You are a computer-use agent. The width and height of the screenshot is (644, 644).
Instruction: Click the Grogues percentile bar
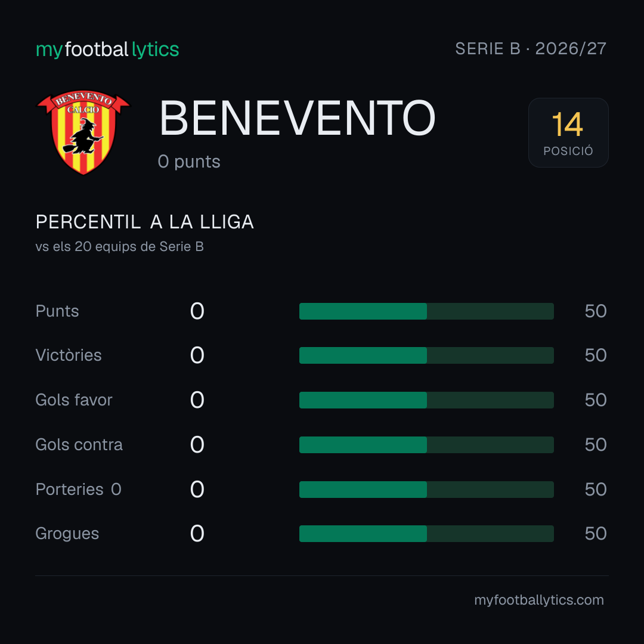point(426,534)
